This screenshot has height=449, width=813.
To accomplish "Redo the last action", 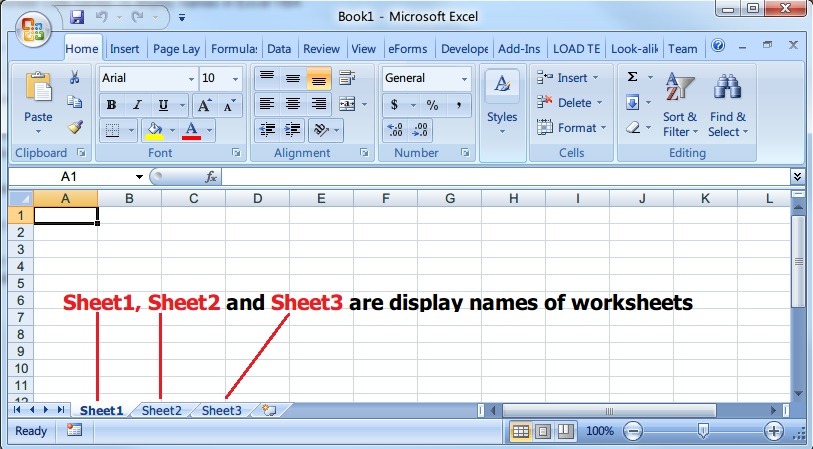I will coord(137,17).
